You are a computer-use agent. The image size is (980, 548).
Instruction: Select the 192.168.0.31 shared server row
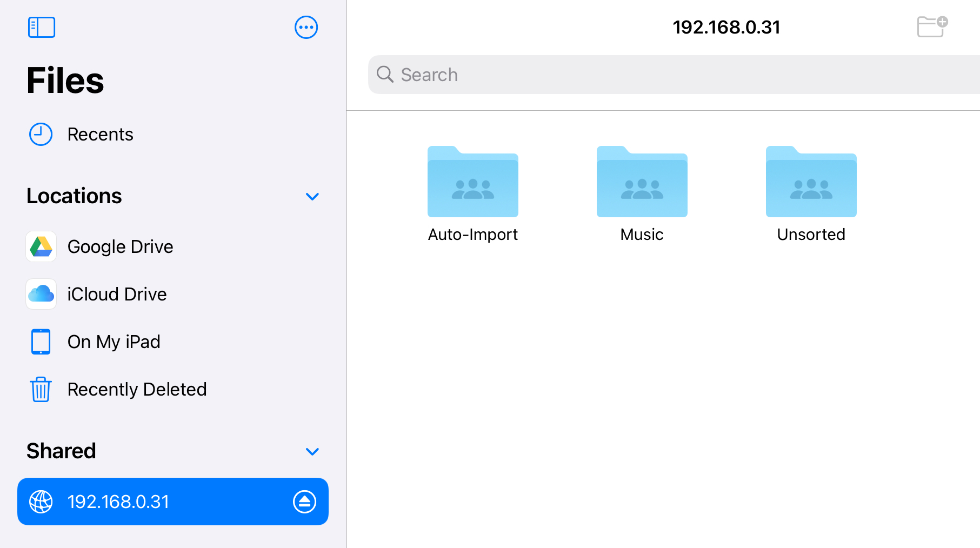pos(162,502)
